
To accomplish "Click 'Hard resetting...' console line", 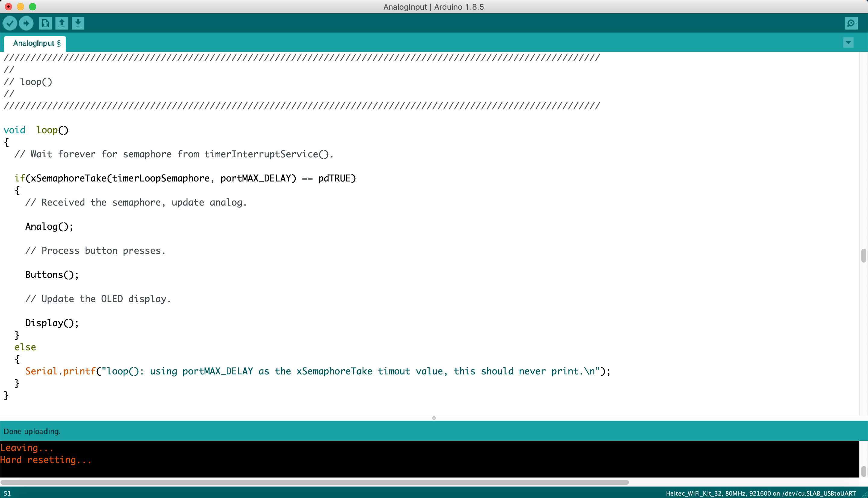I will [x=46, y=460].
